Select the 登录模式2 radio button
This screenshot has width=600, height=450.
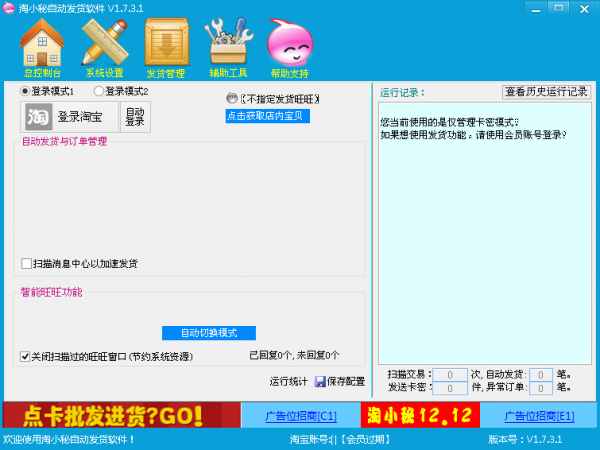coord(100,91)
